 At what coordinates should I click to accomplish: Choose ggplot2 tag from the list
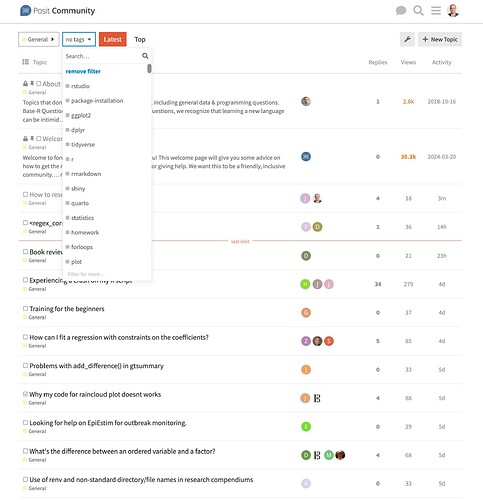(81, 115)
